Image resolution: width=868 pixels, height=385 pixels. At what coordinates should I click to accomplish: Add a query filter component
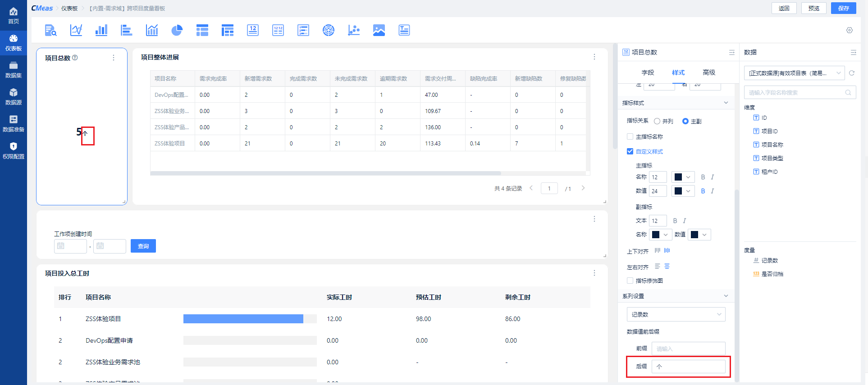(50, 30)
